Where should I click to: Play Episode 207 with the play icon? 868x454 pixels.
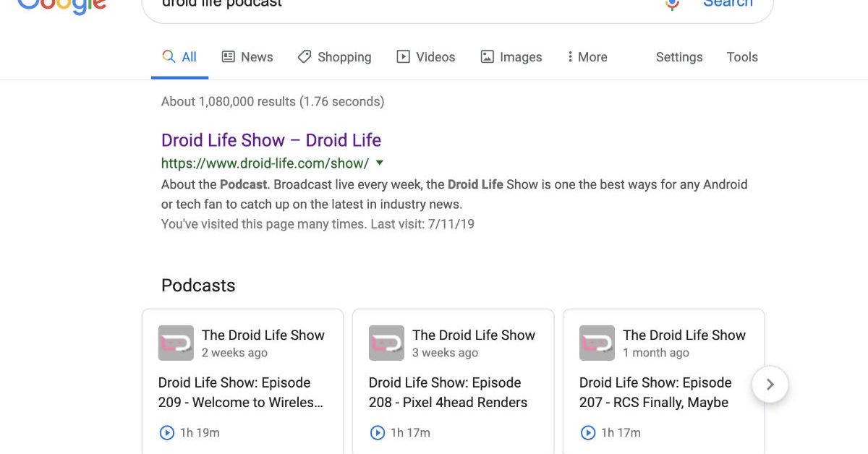click(587, 432)
